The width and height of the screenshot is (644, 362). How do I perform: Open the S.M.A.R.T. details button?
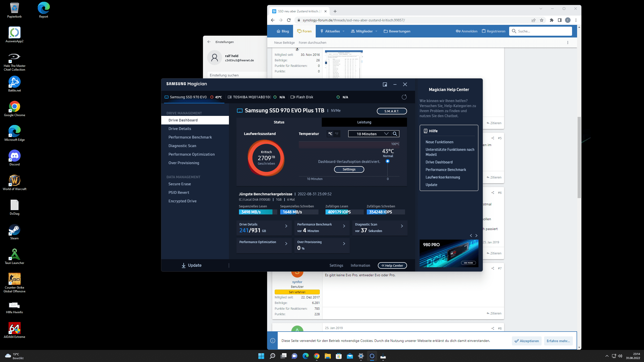pos(392,111)
